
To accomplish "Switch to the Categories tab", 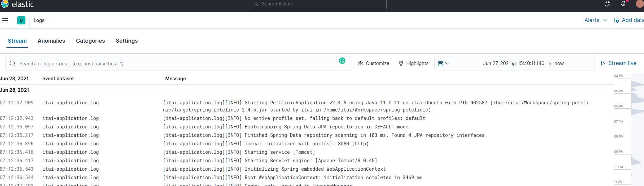I will [x=90, y=41].
